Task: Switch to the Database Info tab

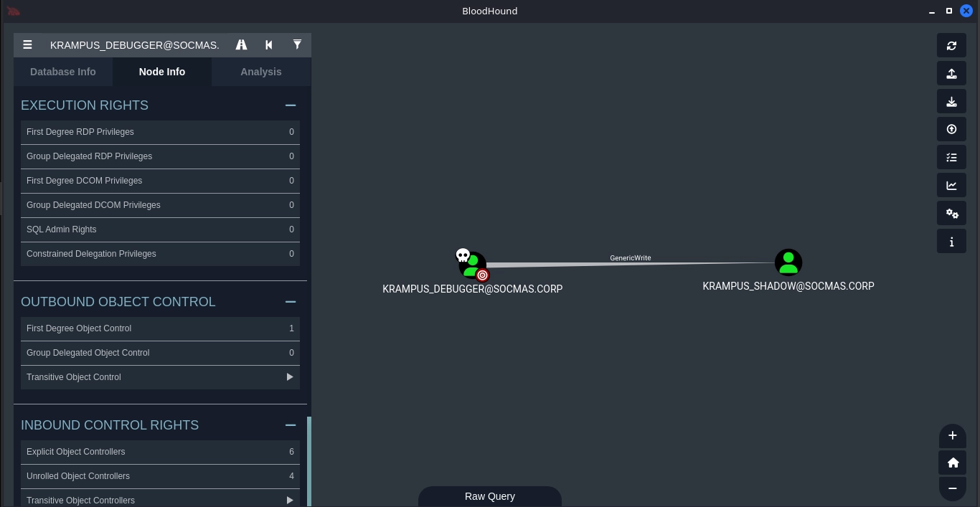Action: (63, 72)
